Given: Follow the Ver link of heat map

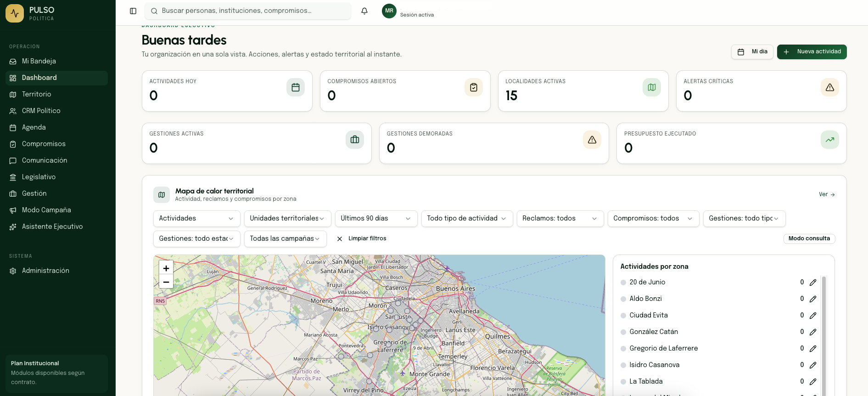Looking at the screenshot, I should point(827,195).
